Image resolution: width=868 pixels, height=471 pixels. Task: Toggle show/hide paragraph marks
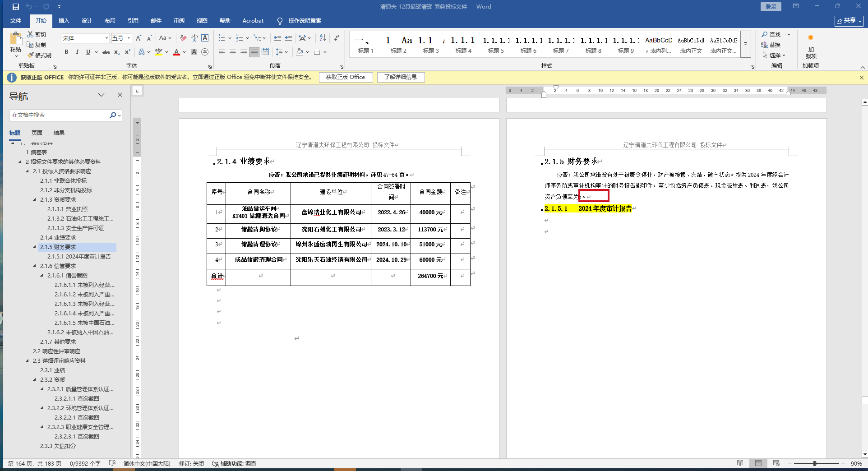337,38
